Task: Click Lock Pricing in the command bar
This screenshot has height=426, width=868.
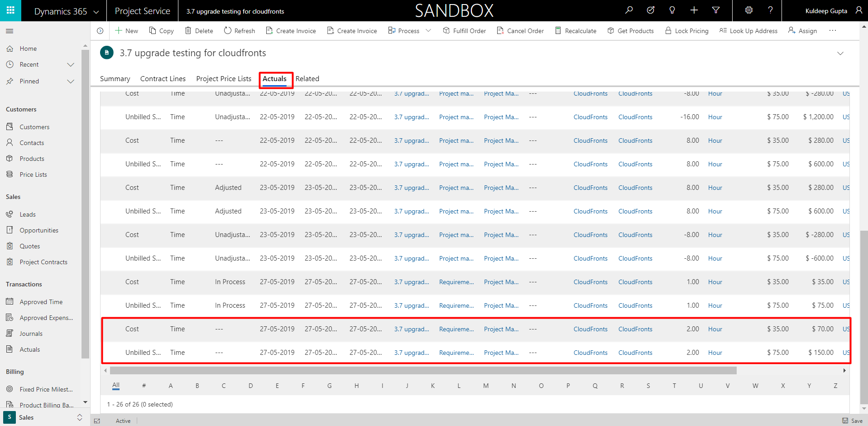Action: tap(686, 31)
